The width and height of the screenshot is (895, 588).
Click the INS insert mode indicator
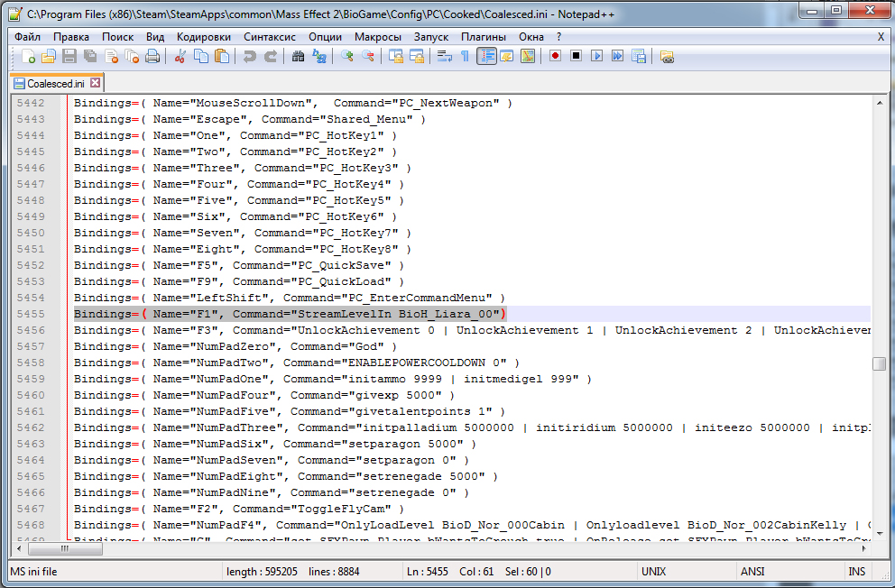[856, 572]
